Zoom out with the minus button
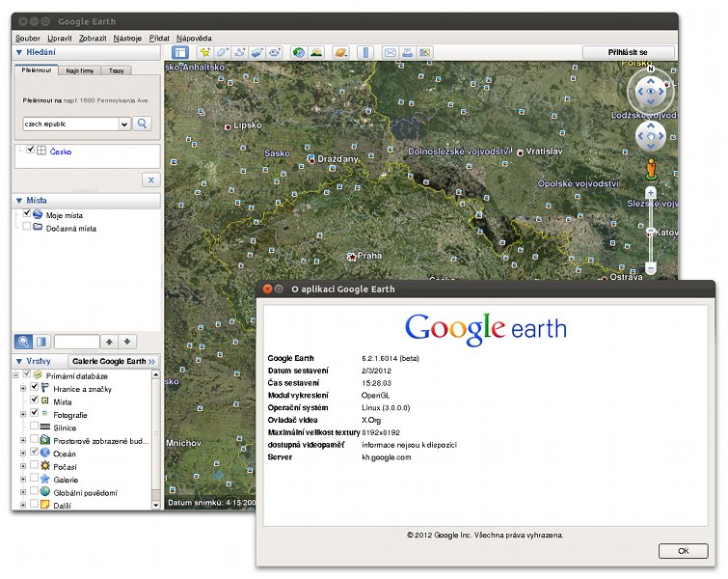Screen dimensions: 728x579 click(x=651, y=268)
